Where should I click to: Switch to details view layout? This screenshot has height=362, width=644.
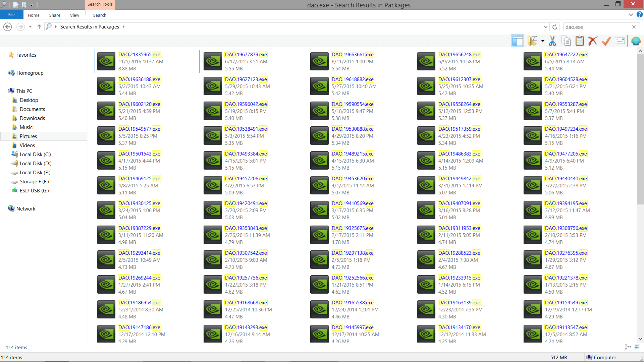[628, 347]
